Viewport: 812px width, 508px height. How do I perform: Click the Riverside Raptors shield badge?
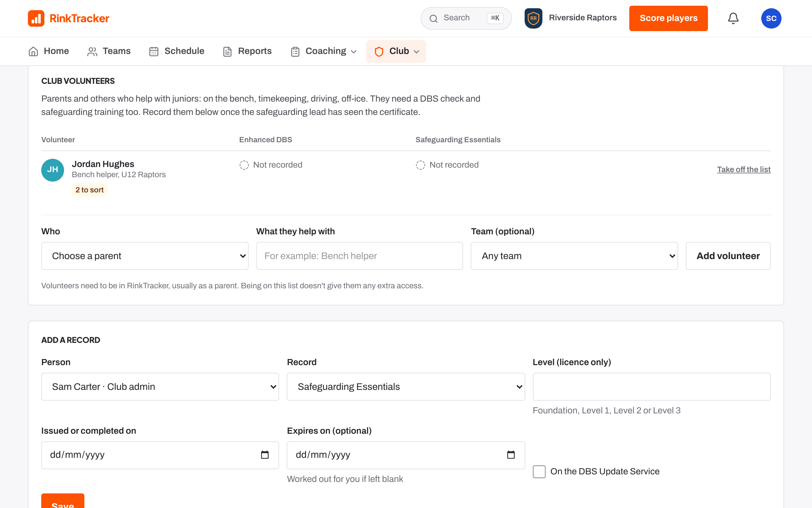point(533,18)
